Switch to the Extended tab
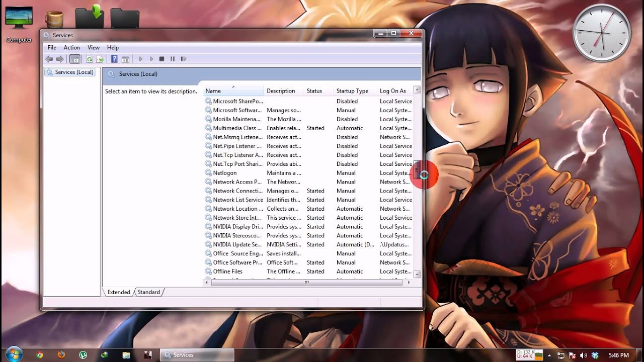The width and height of the screenshot is (644, 362). click(x=119, y=292)
